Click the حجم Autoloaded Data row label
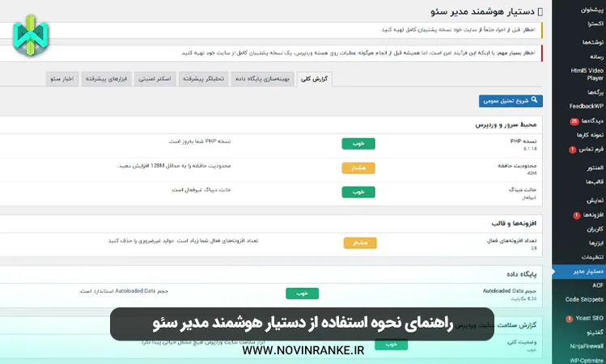Screen dimensions: 606x364 (510, 291)
